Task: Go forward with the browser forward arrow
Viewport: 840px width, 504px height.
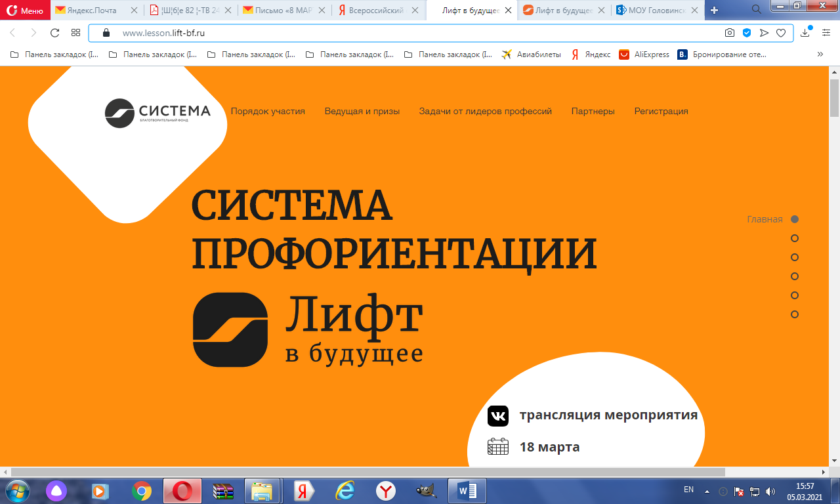Action: tap(34, 33)
